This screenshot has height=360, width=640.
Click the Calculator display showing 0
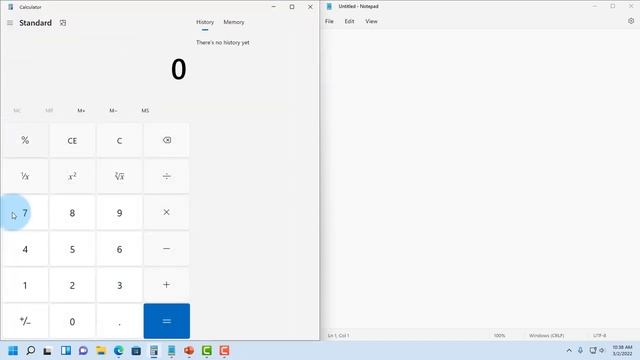click(179, 69)
